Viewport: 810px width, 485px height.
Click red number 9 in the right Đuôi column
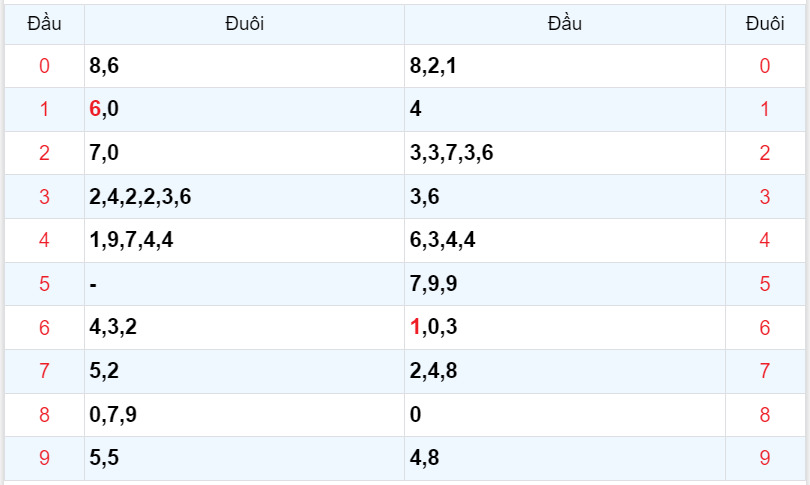point(765,458)
